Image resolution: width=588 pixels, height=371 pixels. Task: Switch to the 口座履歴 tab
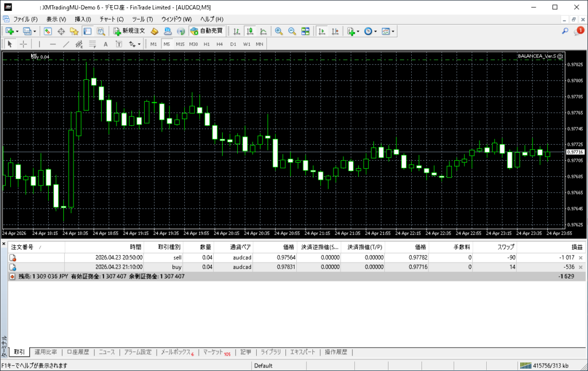coord(78,352)
